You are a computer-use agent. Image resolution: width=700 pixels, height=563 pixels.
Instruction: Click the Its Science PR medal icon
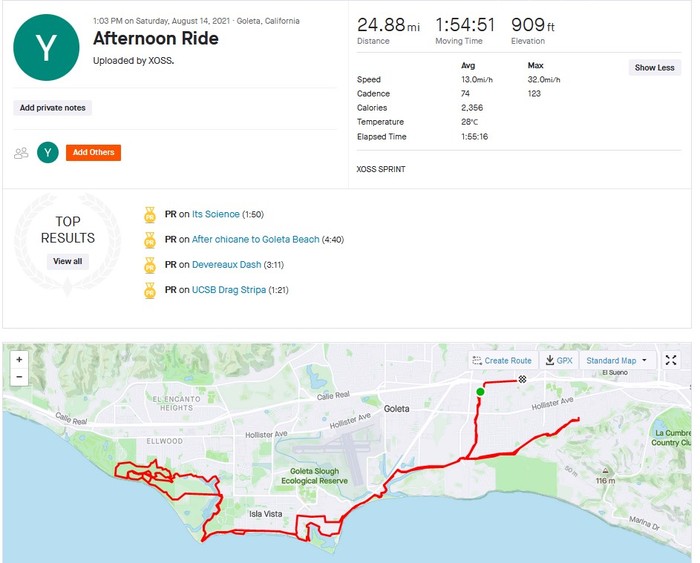(150, 214)
